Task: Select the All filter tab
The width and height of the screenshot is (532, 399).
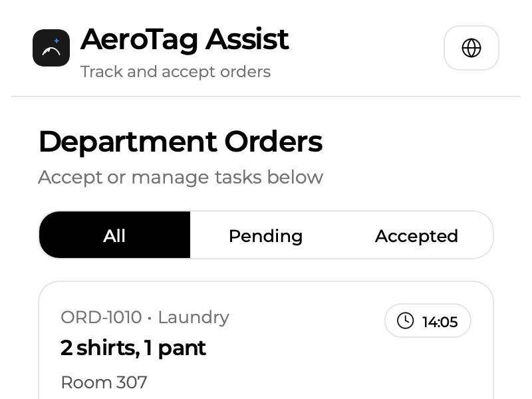Action: pos(114,235)
